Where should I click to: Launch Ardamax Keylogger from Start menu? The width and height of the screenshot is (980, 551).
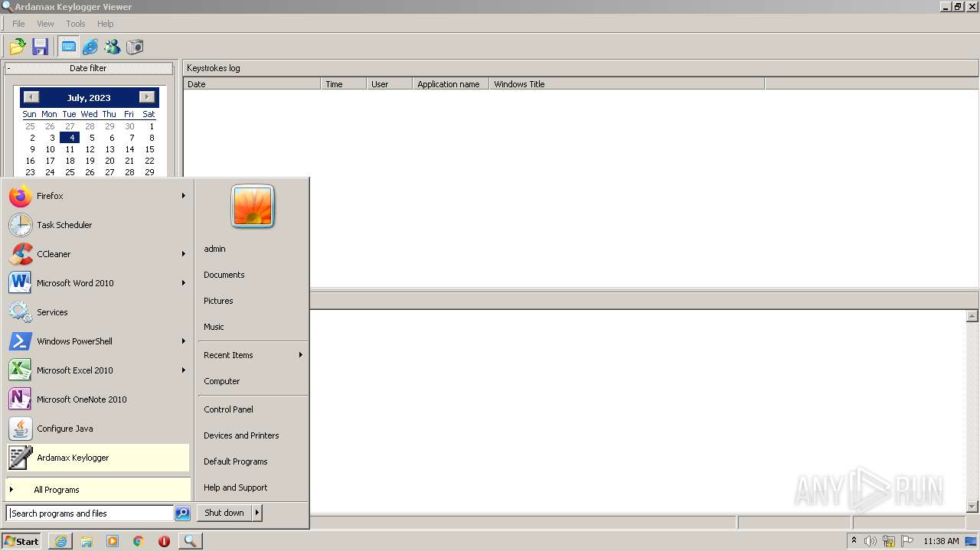coord(98,458)
